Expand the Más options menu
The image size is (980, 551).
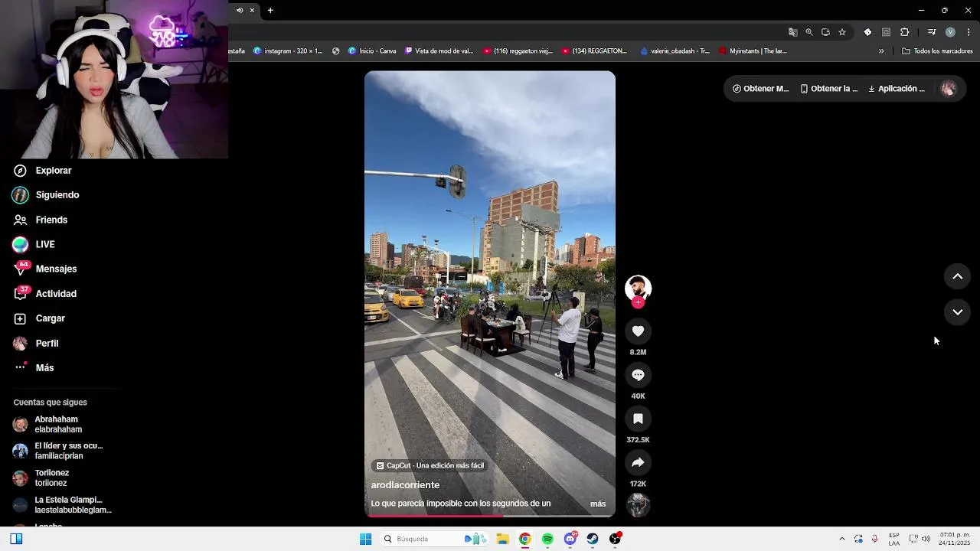click(34, 368)
